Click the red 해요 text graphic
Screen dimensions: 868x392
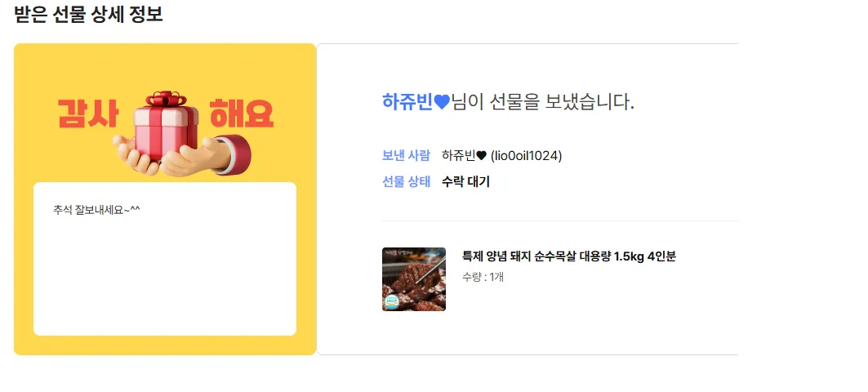tap(242, 114)
